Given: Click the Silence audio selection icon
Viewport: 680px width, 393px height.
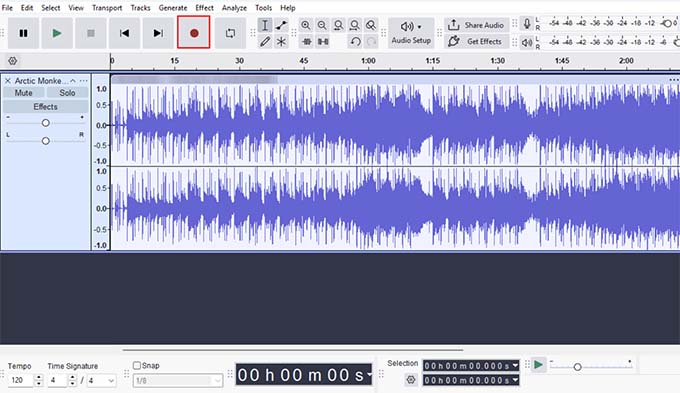Looking at the screenshot, I should [x=323, y=42].
